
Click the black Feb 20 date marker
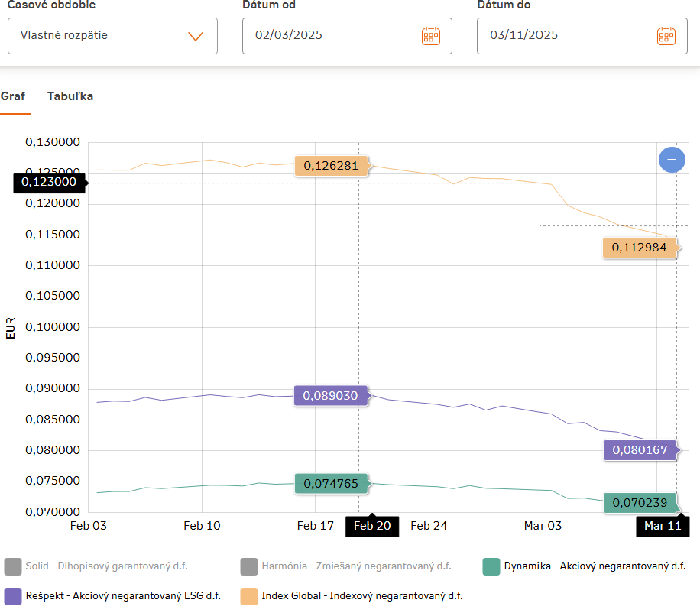[372, 526]
